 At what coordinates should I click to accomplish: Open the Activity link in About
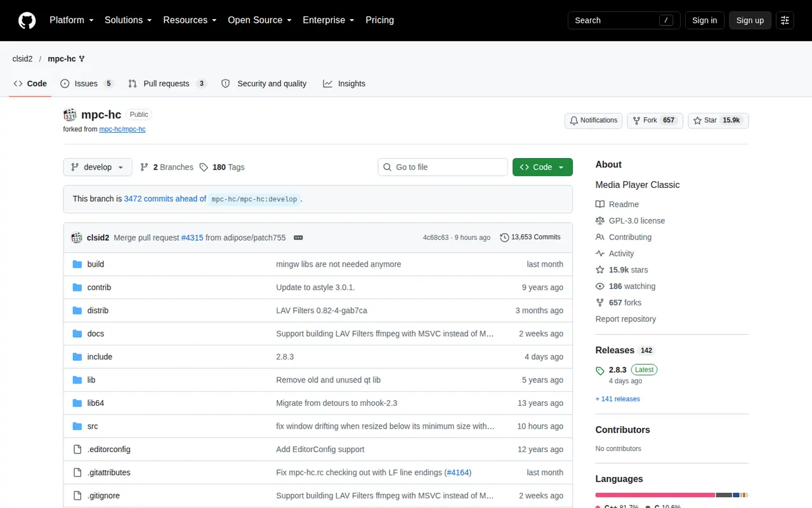pos(615,253)
